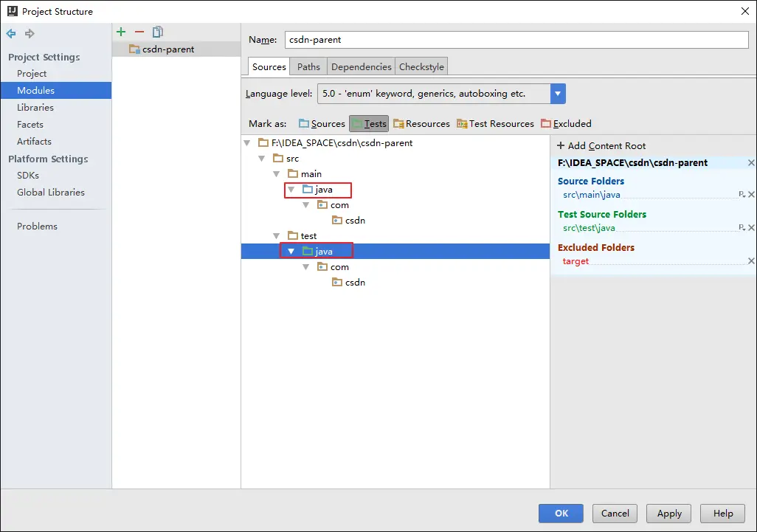Image resolution: width=757 pixels, height=532 pixels.
Task: Open the Libraries section
Action: 35,107
